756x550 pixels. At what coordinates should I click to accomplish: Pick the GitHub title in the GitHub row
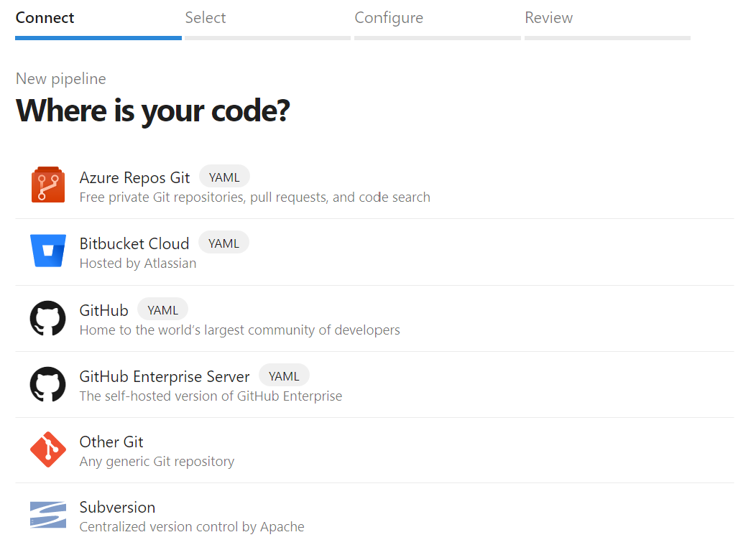(103, 310)
